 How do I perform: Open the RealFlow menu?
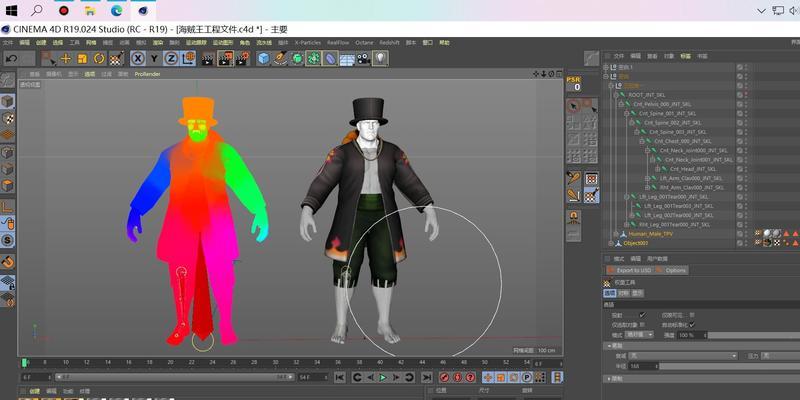pos(338,43)
